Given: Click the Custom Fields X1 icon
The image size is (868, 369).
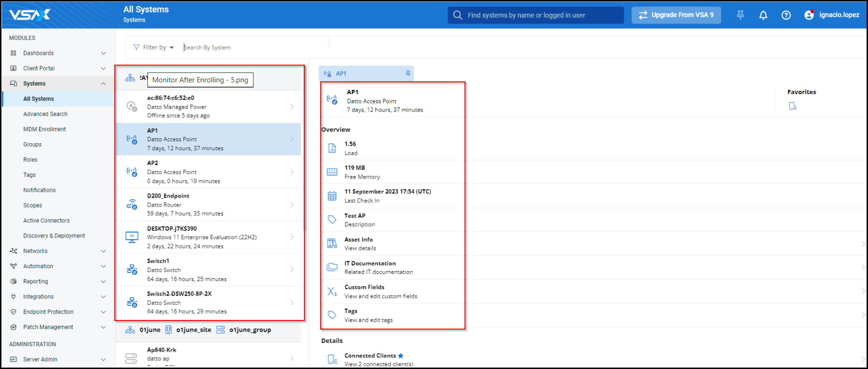Looking at the screenshot, I should coord(332,291).
